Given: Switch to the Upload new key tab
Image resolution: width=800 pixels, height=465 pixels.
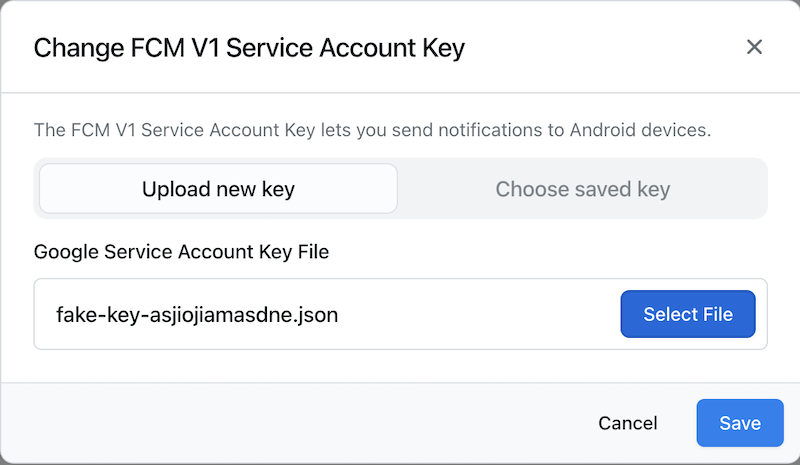Looking at the screenshot, I should click(x=218, y=189).
